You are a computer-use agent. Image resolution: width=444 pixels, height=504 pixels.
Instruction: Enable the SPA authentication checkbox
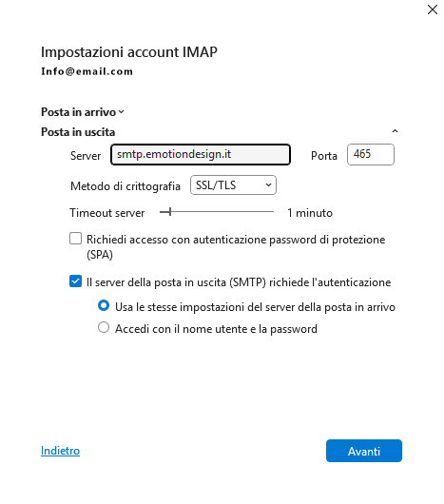[75, 239]
